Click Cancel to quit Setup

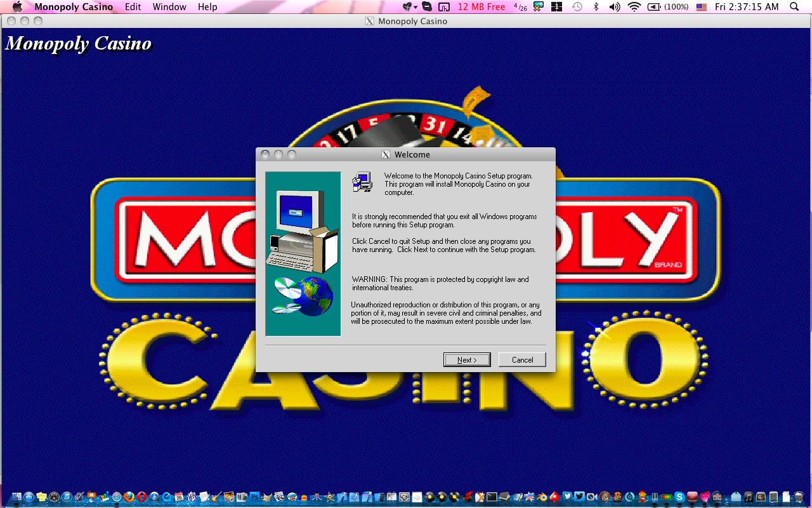(522, 359)
